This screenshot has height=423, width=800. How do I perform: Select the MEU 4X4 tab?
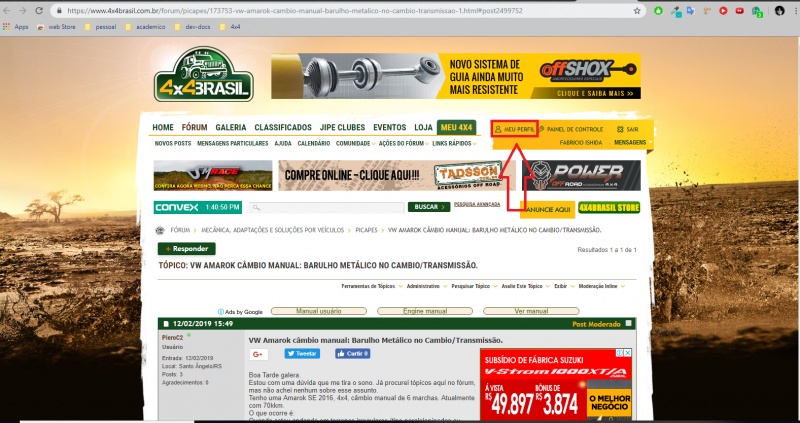(x=457, y=127)
